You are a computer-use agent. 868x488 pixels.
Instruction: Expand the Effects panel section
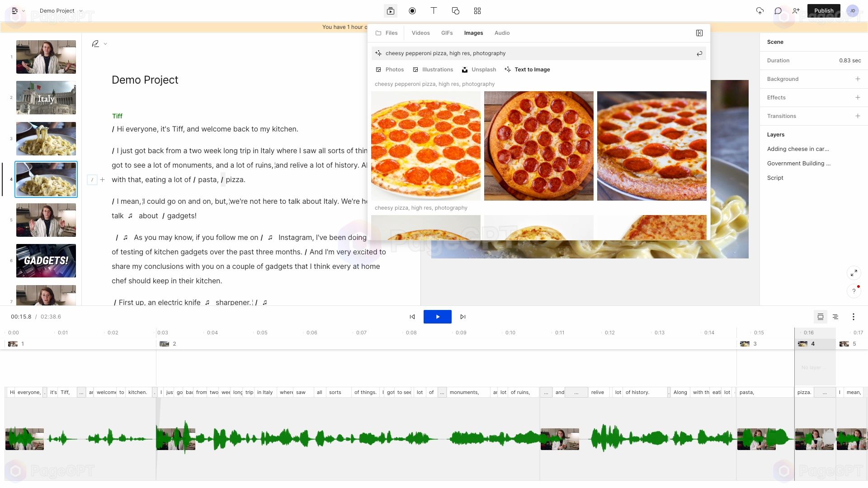pos(857,97)
